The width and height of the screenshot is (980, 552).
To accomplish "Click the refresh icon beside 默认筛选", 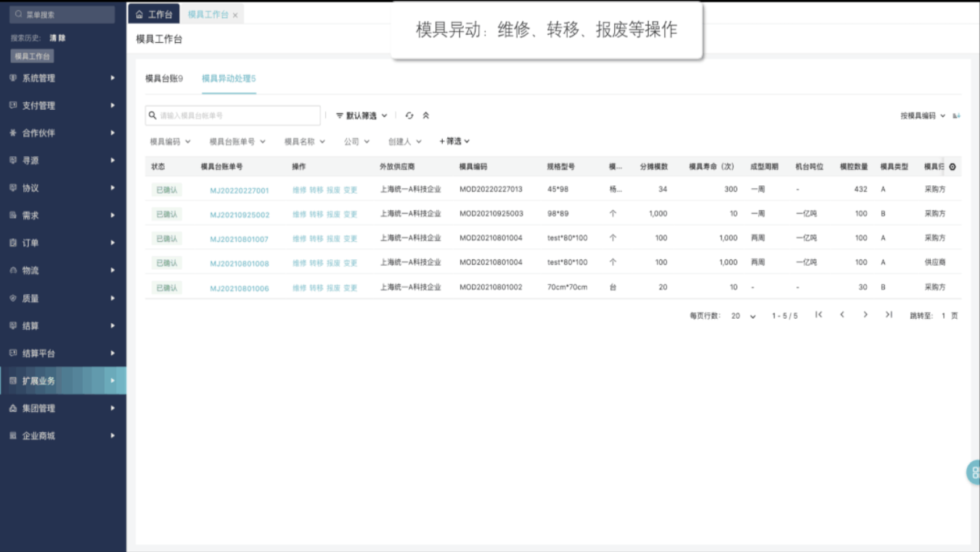I will coord(409,115).
